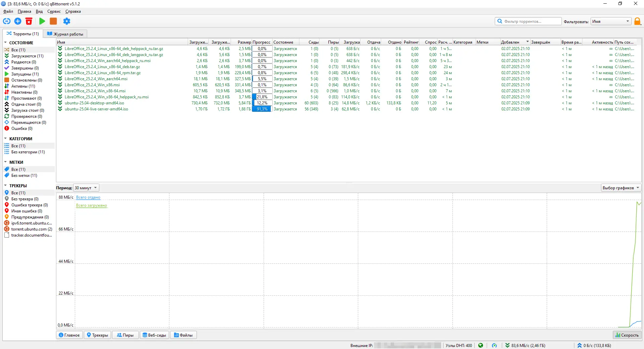Click the Фильтр торрентов search field

(x=528, y=21)
